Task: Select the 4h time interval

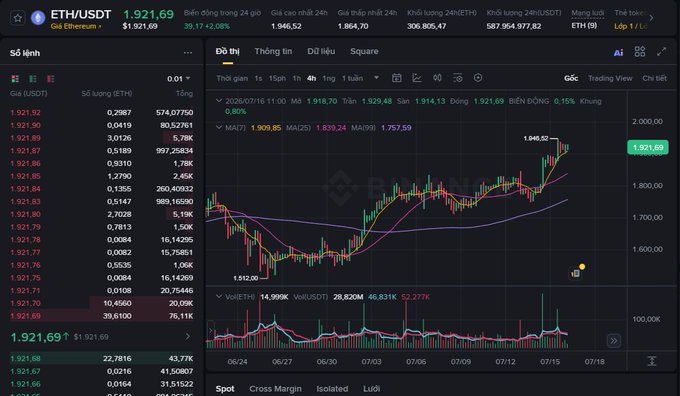Action: point(311,79)
